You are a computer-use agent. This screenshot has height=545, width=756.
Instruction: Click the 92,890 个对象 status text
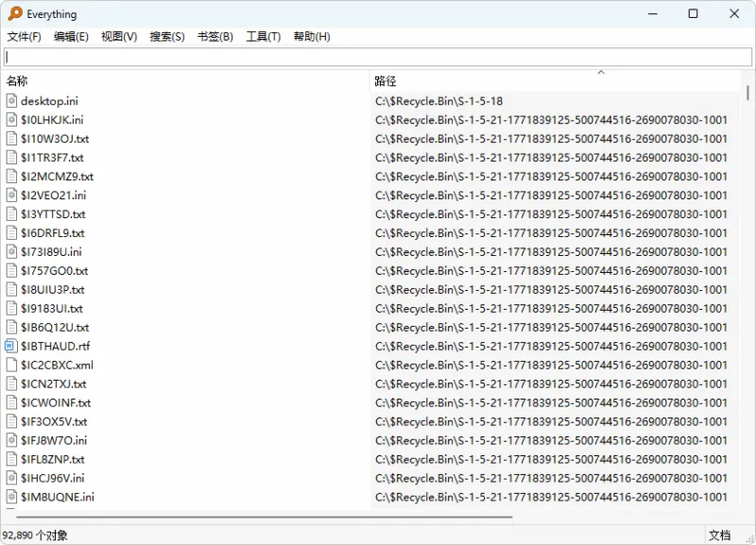click(x=35, y=536)
